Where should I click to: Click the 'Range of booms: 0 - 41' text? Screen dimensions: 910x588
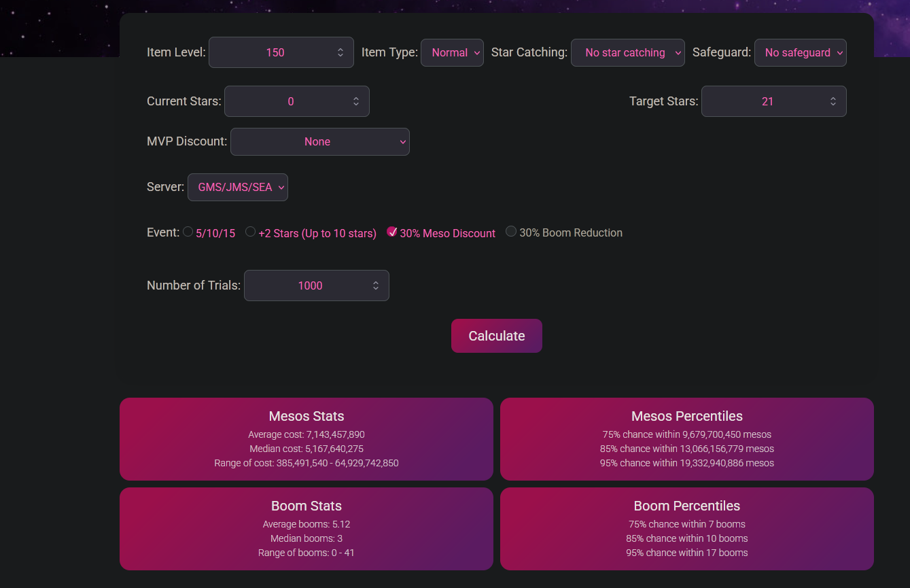307,553
